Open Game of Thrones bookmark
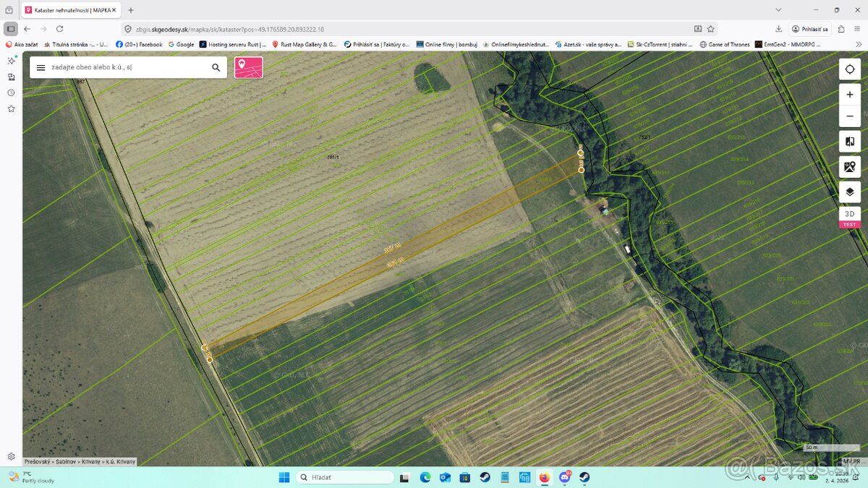868x488 pixels. pyautogui.click(x=725, y=44)
